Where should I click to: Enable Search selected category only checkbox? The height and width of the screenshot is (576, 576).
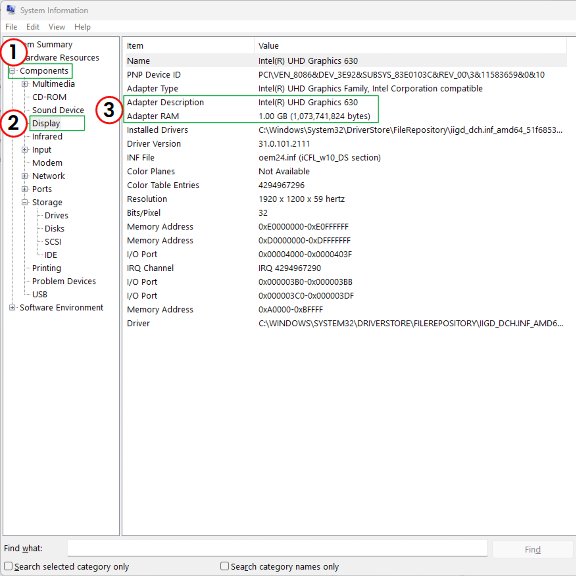pos(8,566)
